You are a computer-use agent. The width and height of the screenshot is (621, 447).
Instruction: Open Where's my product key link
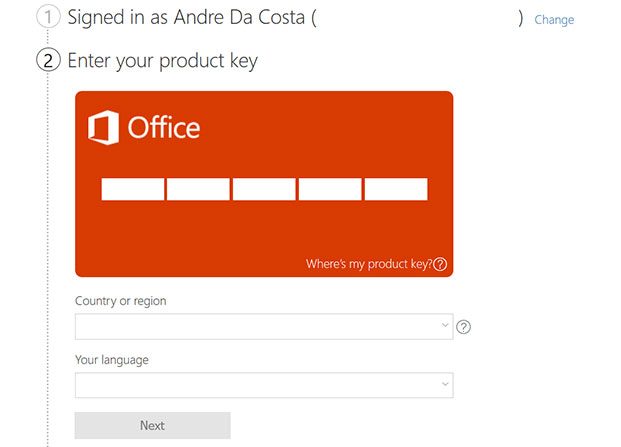[x=369, y=264]
